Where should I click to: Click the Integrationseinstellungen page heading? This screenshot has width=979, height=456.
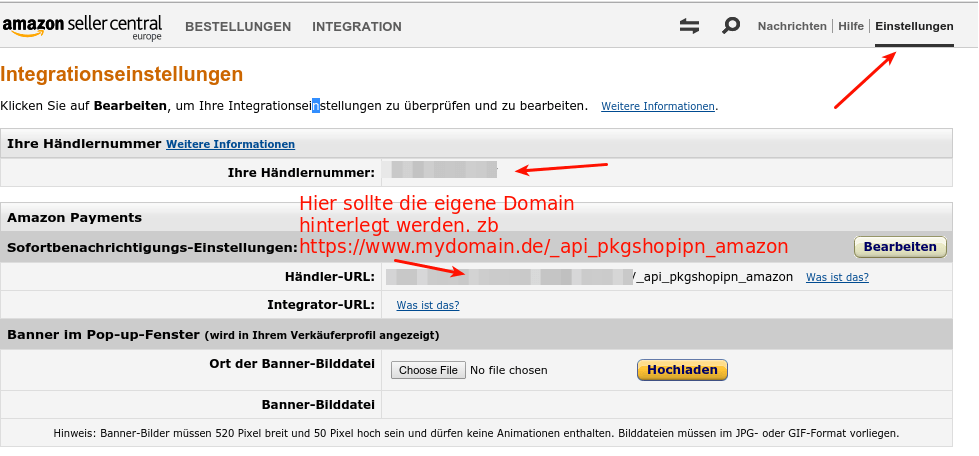[x=122, y=74]
